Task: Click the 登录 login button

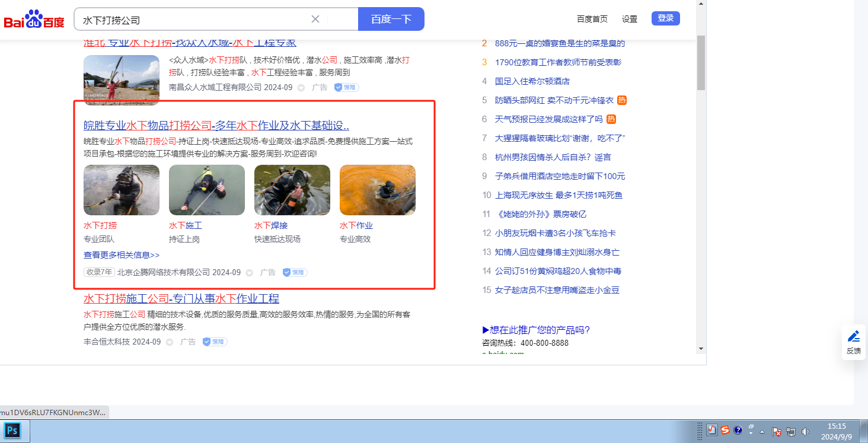Action: [x=666, y=18]
